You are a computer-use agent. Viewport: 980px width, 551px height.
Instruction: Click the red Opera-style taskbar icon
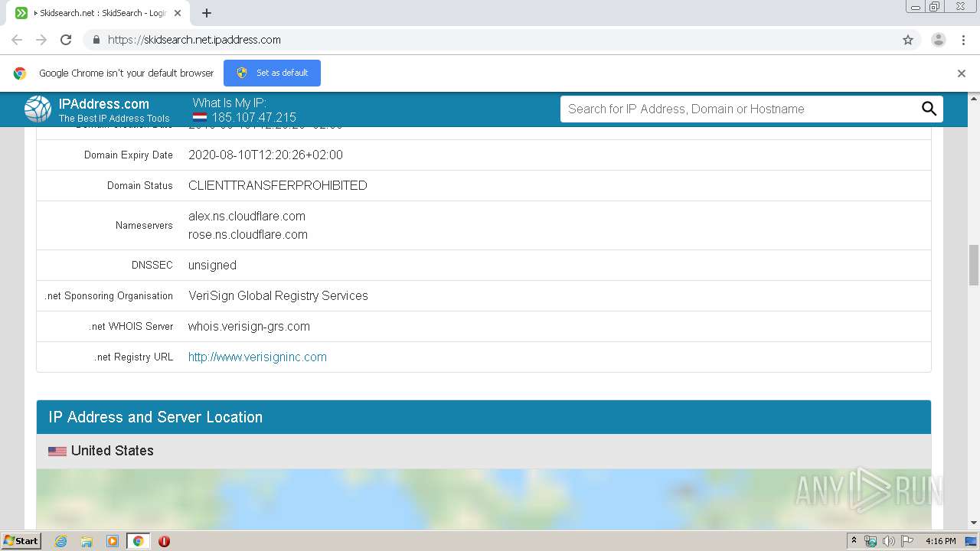(164, 541)
